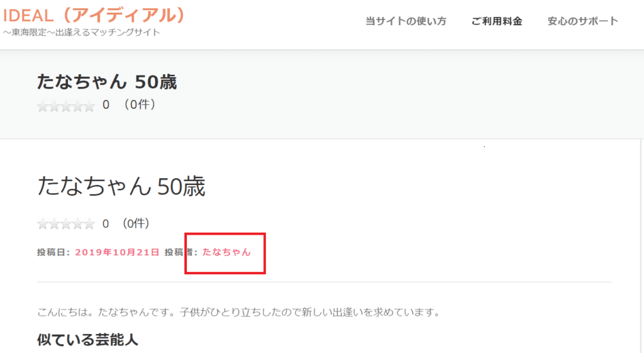Click the header title たなちゃん 50歳

coord(107,81)
